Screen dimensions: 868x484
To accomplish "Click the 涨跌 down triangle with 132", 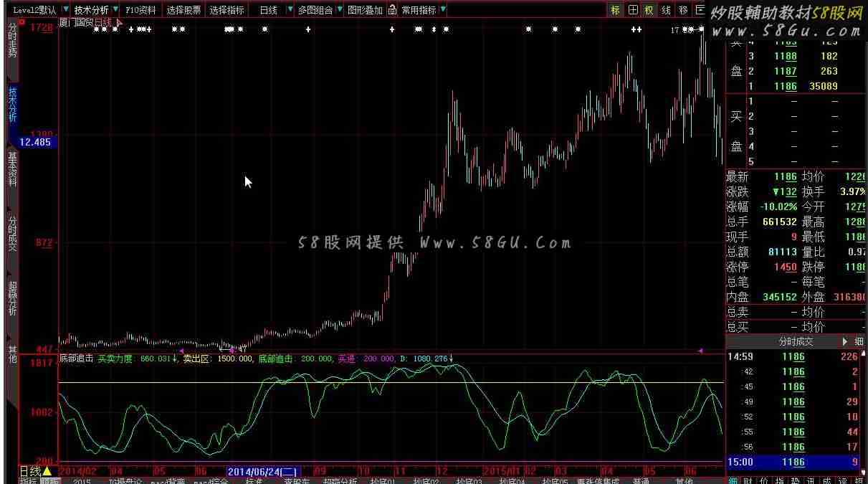I will coord(784,191).
